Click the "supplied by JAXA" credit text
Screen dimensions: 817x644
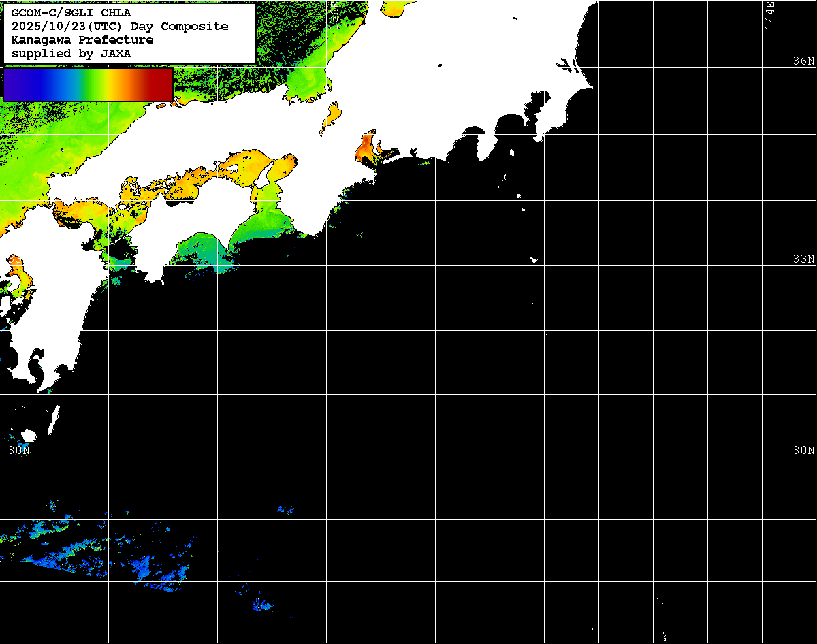(71, 53)
